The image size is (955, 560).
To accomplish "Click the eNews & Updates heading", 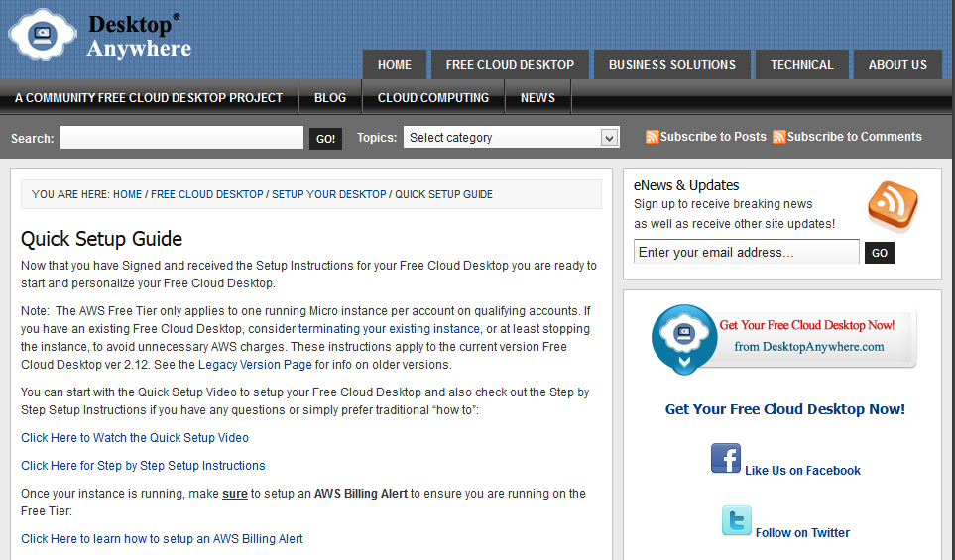I will tap(686, 185).
